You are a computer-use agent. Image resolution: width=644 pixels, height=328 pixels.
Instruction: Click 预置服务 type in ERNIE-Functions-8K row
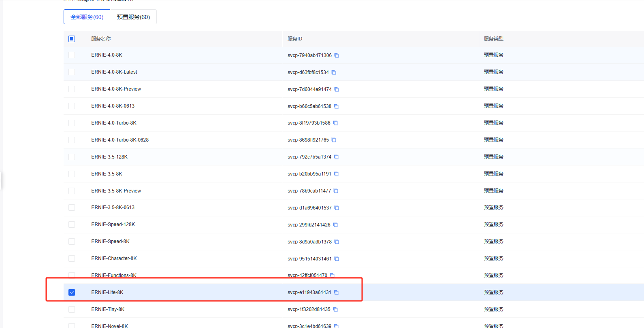point(493,275)
